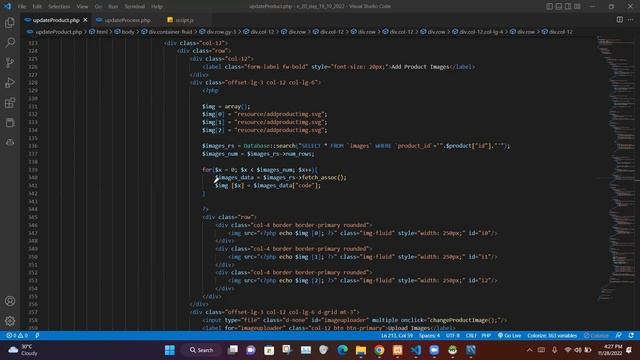Open the Help menu
640x360 pixels.
157,7
